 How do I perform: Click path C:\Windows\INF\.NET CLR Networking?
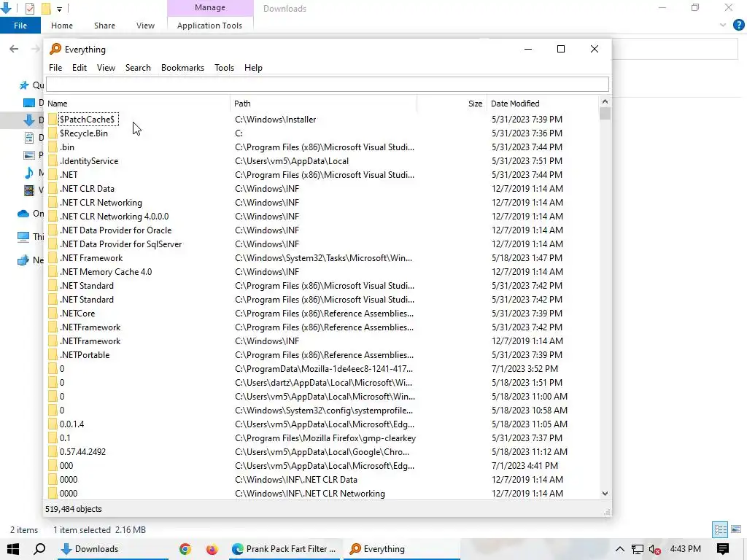pyautogui.click(x=309, y=494)
